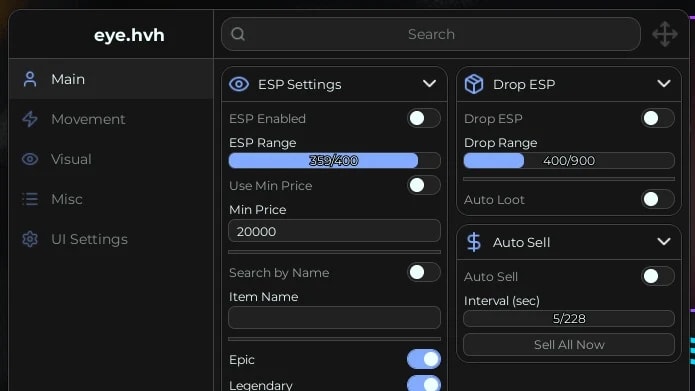The image size is (695, 391).
Task: Enable the Auto Sell switch
Action: pos(658,276)
